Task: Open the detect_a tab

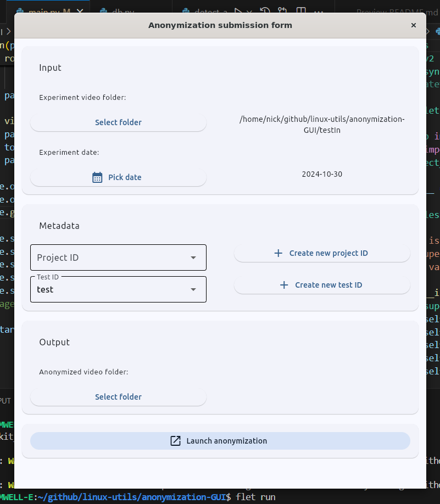Action: click(x=209, y=12)
